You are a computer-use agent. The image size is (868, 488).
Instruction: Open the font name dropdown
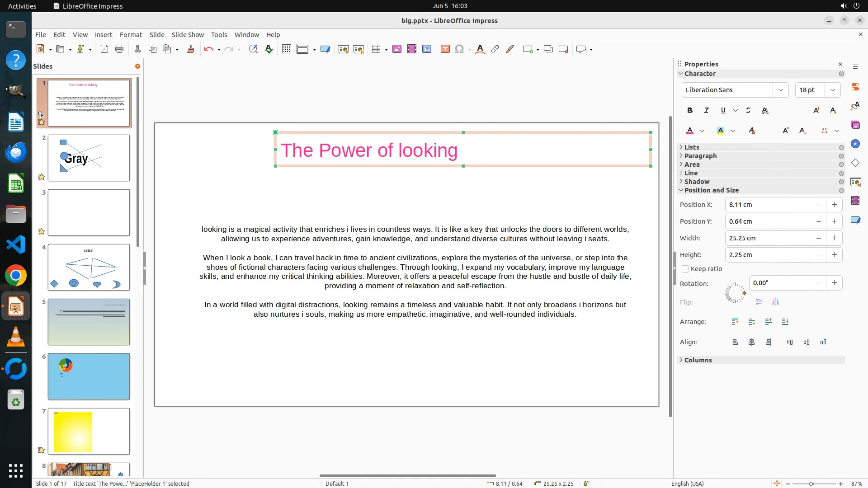coord(780,90)
